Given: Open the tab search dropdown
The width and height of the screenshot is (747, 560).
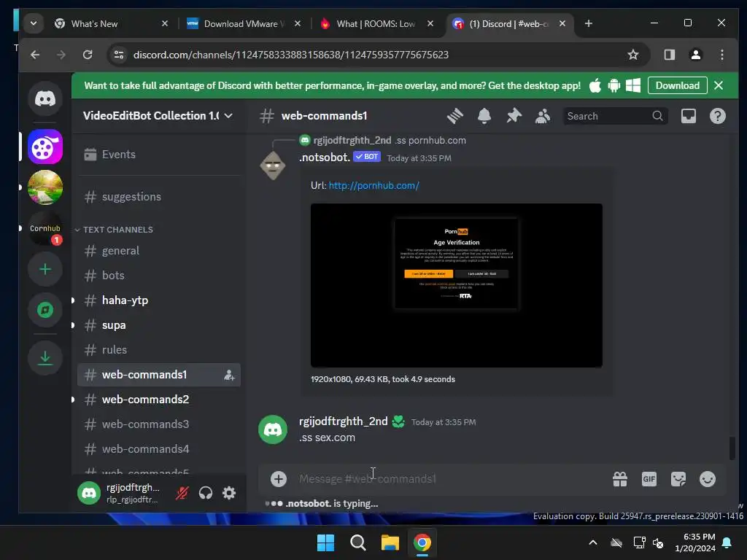Looking at the screenshot, I should [x=34, y=23].
